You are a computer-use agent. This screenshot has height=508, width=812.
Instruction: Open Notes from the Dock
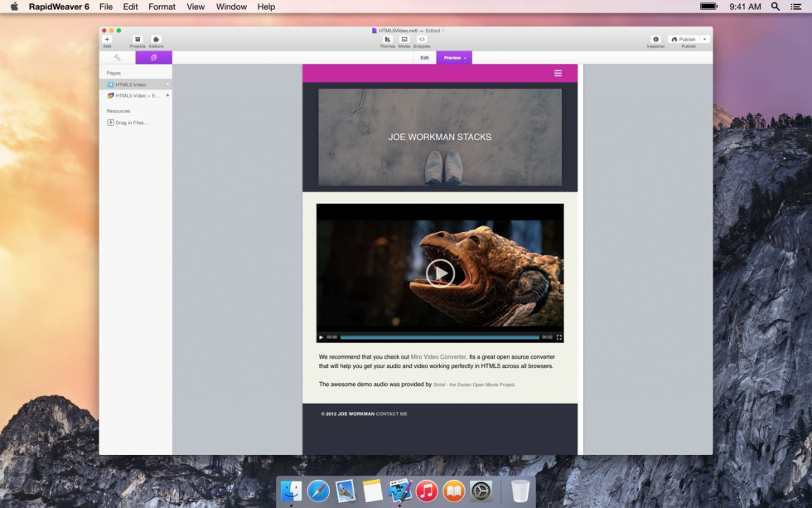(x=372, y=491)
